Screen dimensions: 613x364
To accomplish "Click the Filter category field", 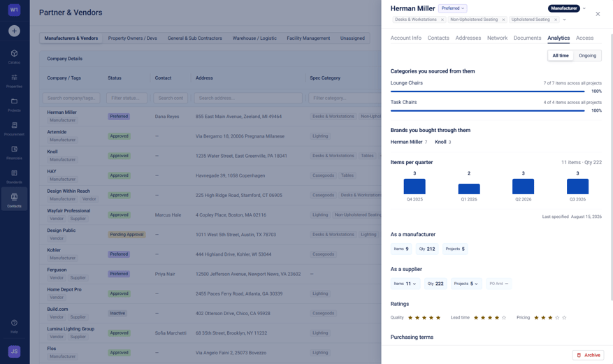I will click(x=345, y=98).
